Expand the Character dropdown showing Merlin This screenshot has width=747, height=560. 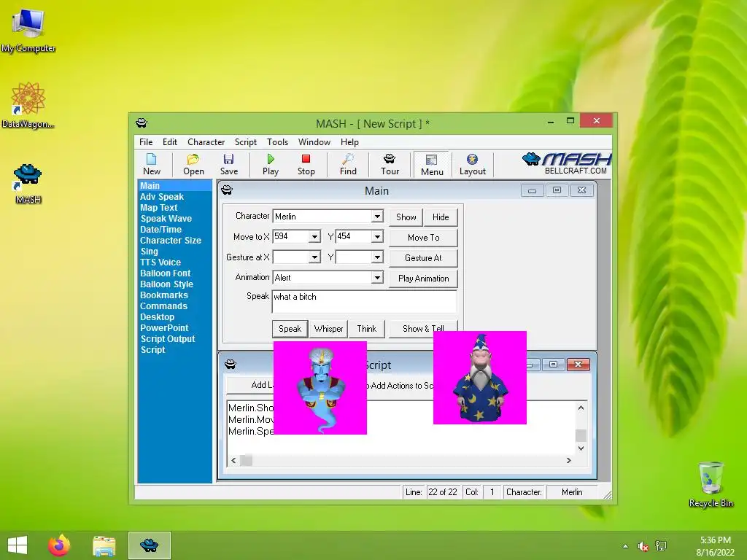click(377, 216)
